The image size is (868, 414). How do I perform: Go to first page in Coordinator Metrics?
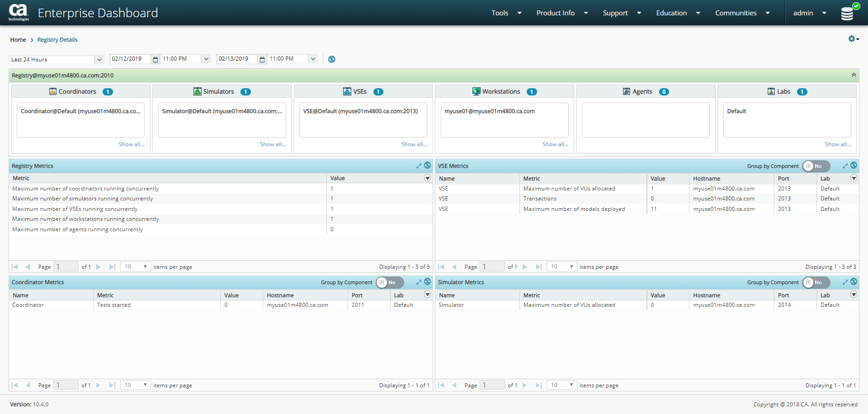(x=15, y=385)
